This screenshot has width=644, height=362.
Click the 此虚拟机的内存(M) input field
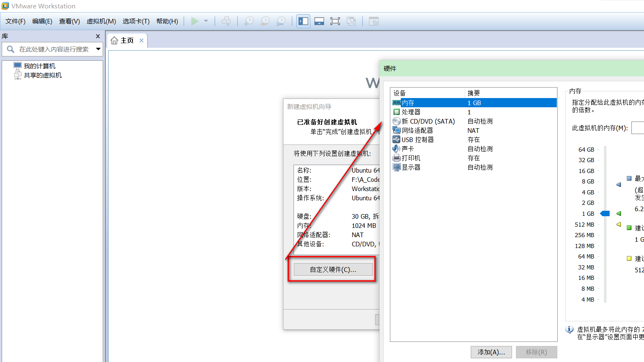tap(638, 128)
